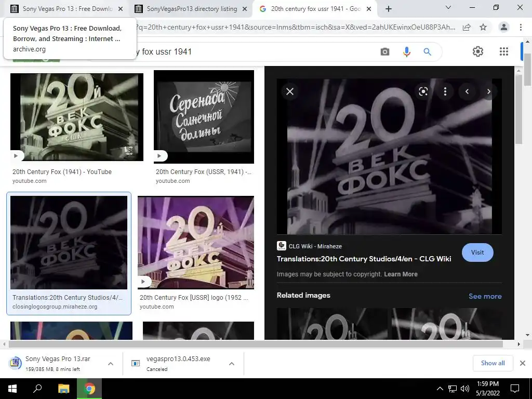Click the horizontal page scrollbar
Screen dimensions: 532x399
(256, 344)
